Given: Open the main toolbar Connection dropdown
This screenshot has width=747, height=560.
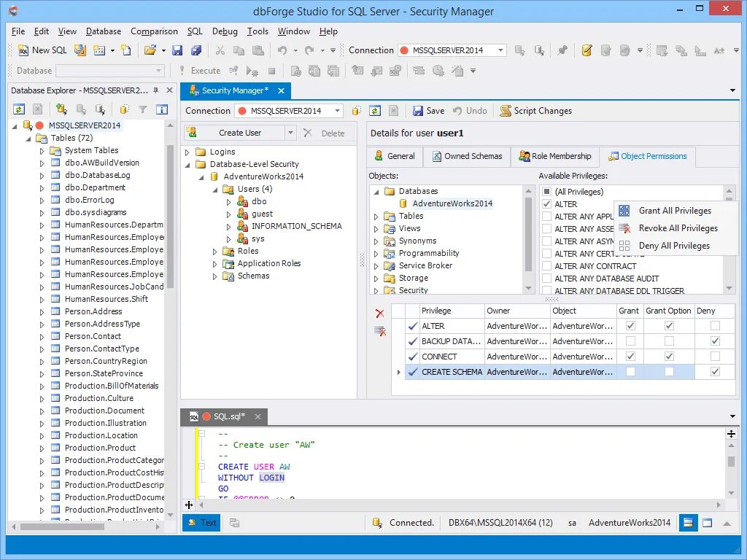Looking at the screenshot, I should 500,50.
